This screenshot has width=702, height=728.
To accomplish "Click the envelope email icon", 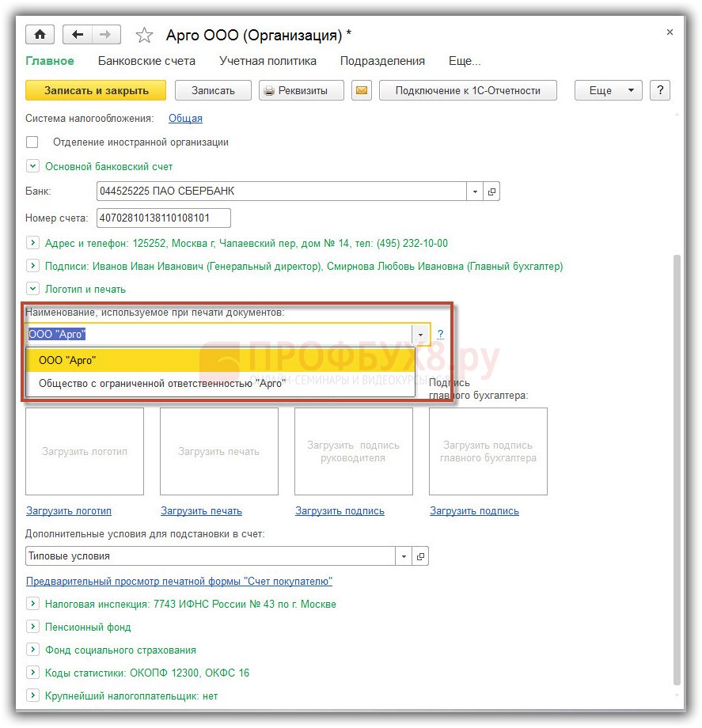I will 361,90.
